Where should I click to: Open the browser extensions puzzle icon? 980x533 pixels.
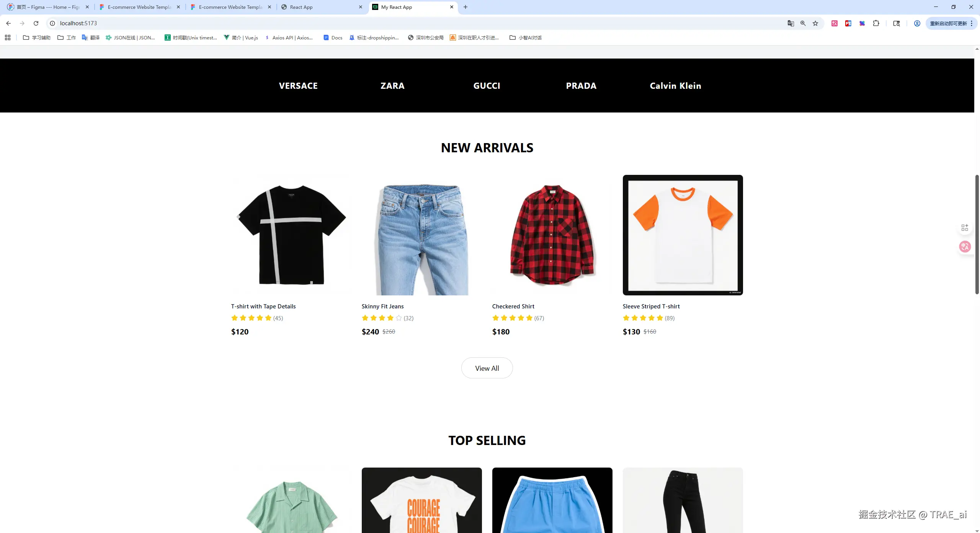coord(876,23)
